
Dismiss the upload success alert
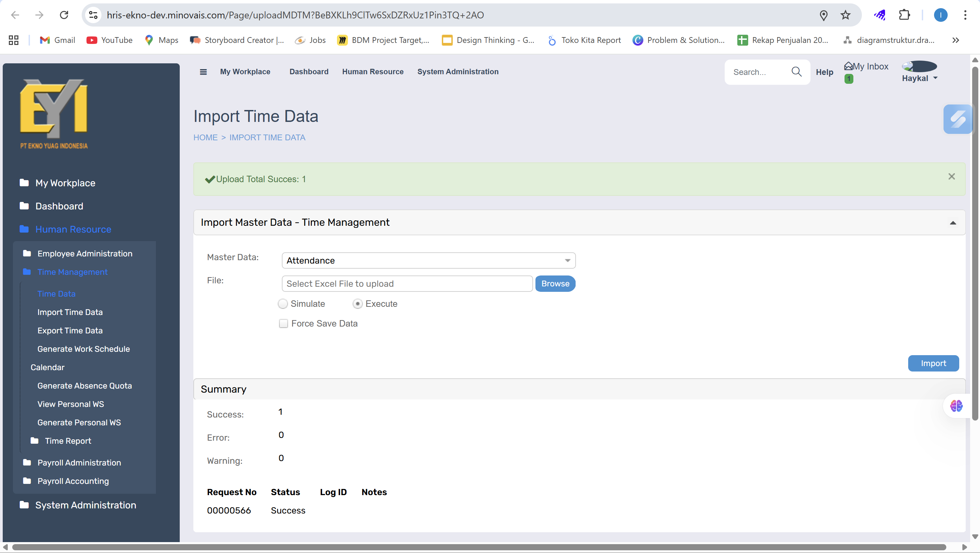click(951, 177)
